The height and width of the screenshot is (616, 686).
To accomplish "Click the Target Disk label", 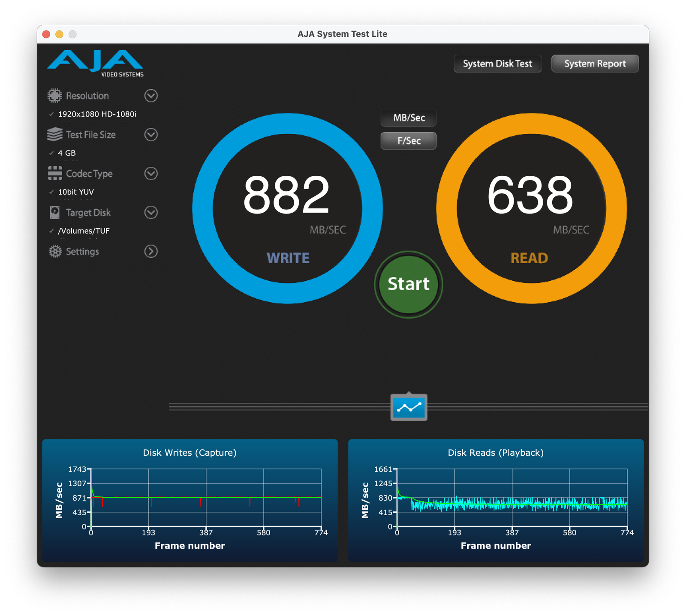I will pos(88,213).
